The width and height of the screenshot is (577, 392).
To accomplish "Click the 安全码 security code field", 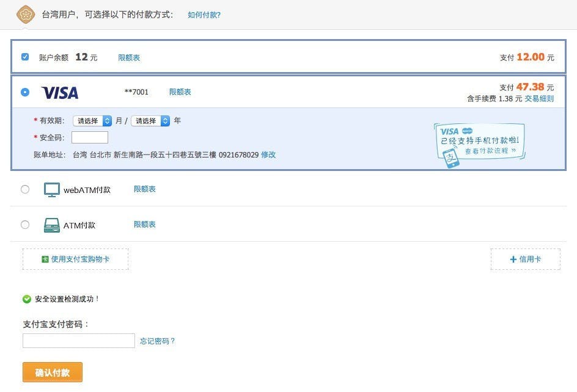I will tap(90, 137).
